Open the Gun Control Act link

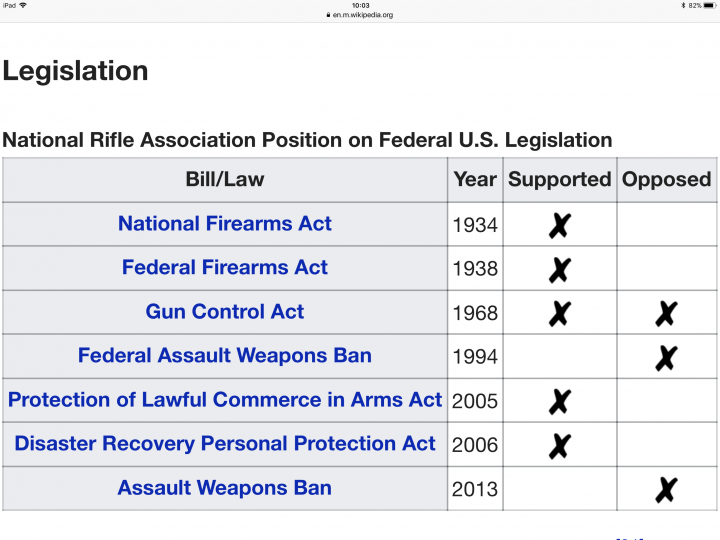pos(225,312)
